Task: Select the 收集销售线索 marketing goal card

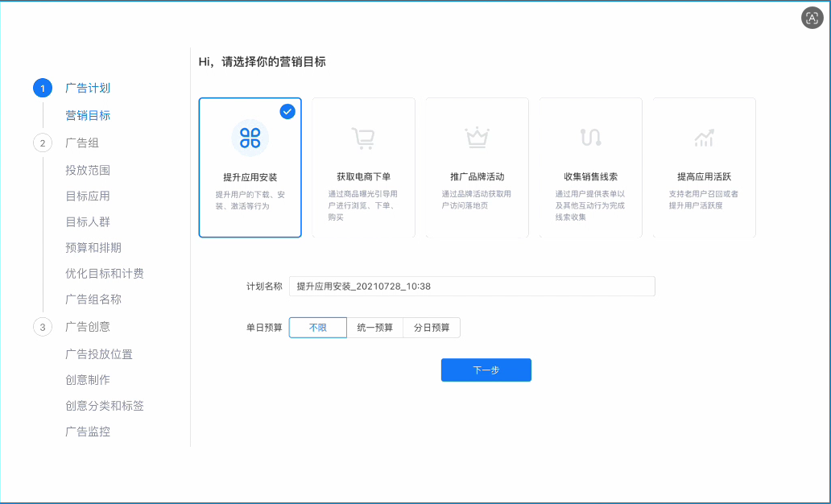Action: pos(590,167)
